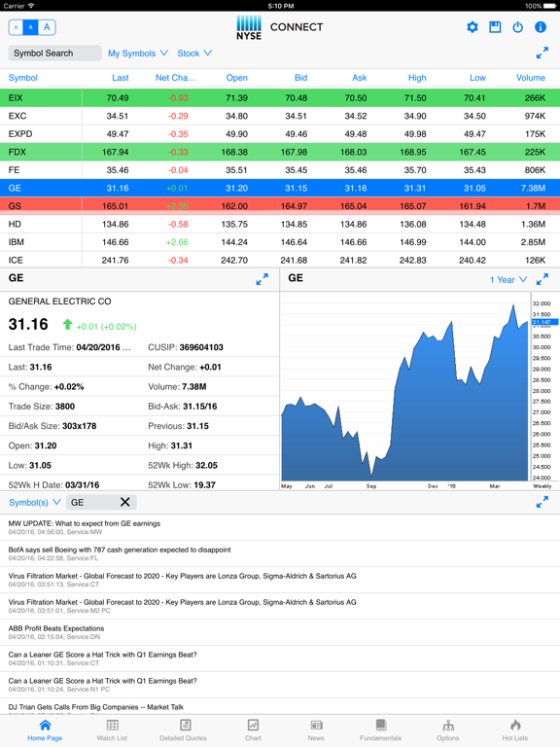This screenshot has width=560, height=747.
Task: Open Stock type dropdown
Action: 194,53
